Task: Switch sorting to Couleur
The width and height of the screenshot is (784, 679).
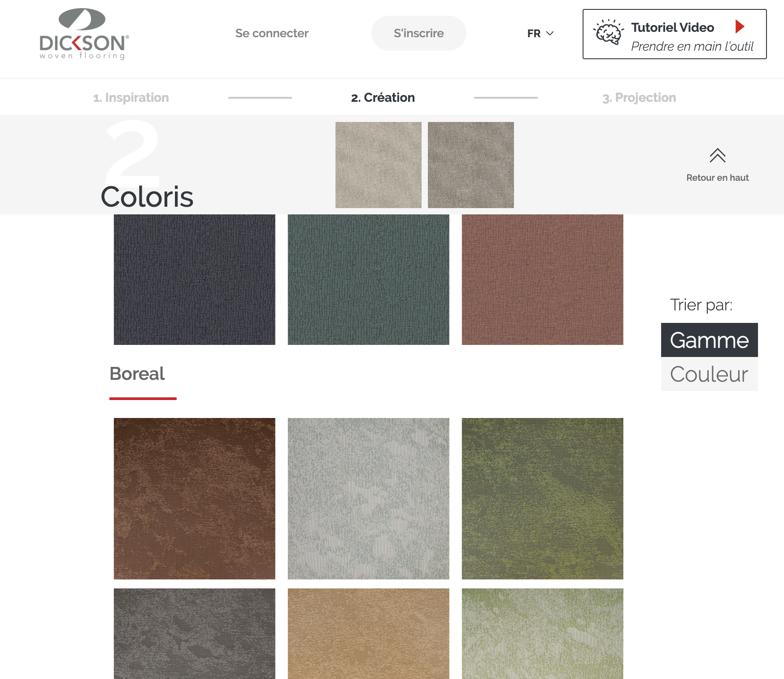Action: [709, 374]
